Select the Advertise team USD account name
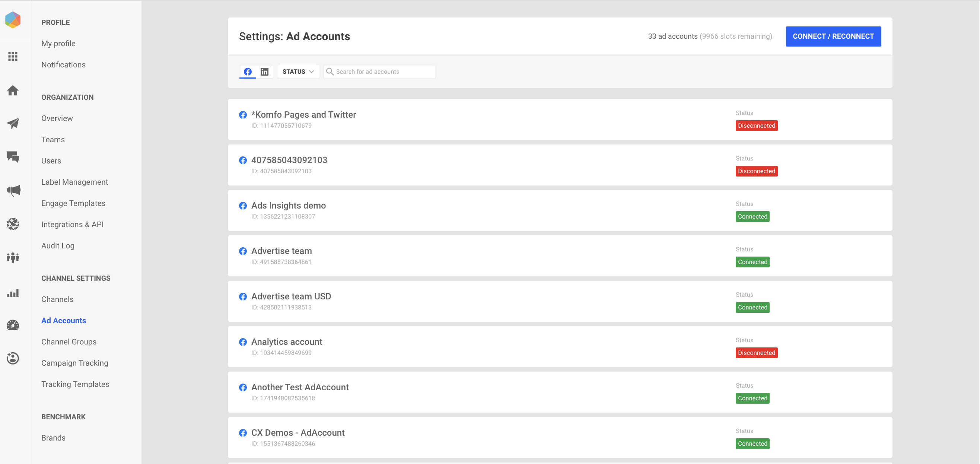 291,296
